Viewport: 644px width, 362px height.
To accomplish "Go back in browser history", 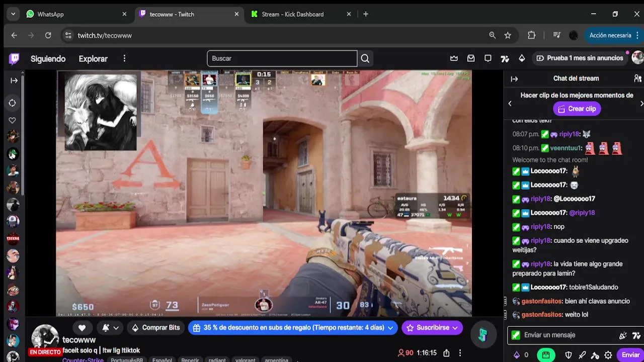I will tap(14, 35).
